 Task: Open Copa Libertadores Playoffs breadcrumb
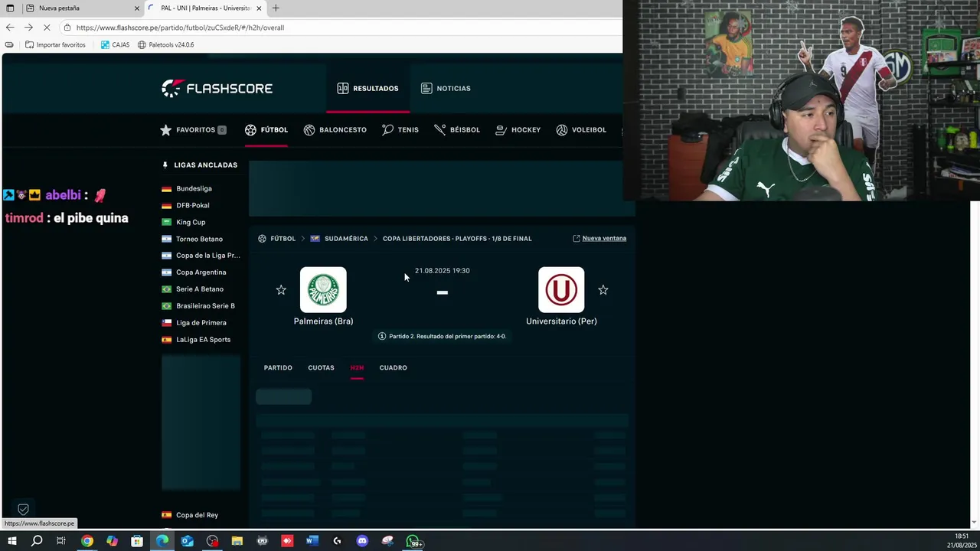tap(457, 239)
